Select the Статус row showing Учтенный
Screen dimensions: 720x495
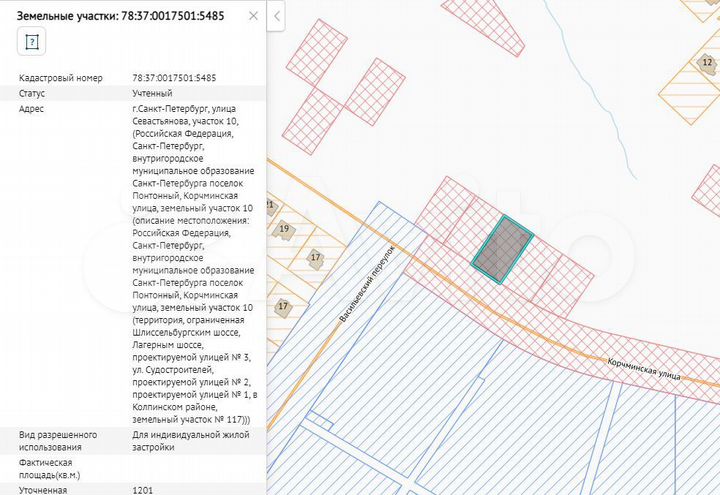[x=132, y=93]
